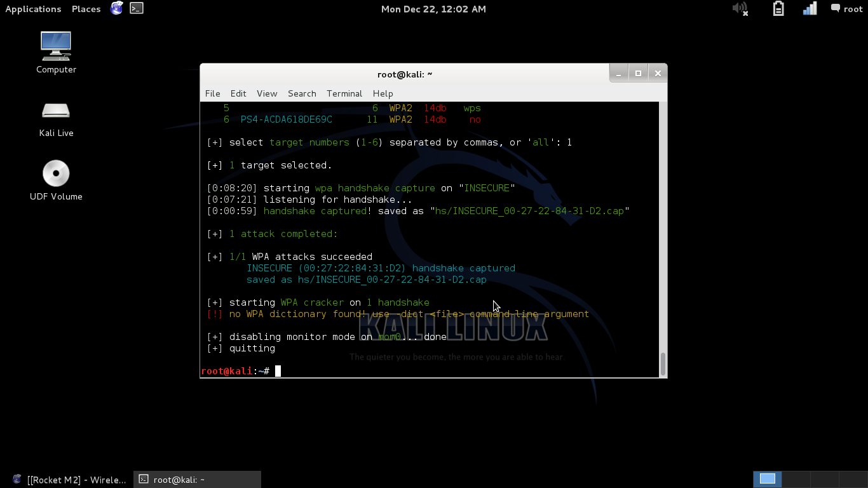Screen dimensions: 868x488
Task: Switch to Rocket M2 browser taskbar item
Action: tap(69, 480)
